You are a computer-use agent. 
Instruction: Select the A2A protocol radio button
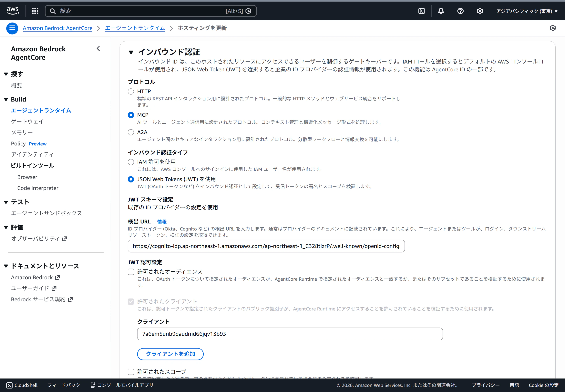pyautogui.click(x=131, y=132)
